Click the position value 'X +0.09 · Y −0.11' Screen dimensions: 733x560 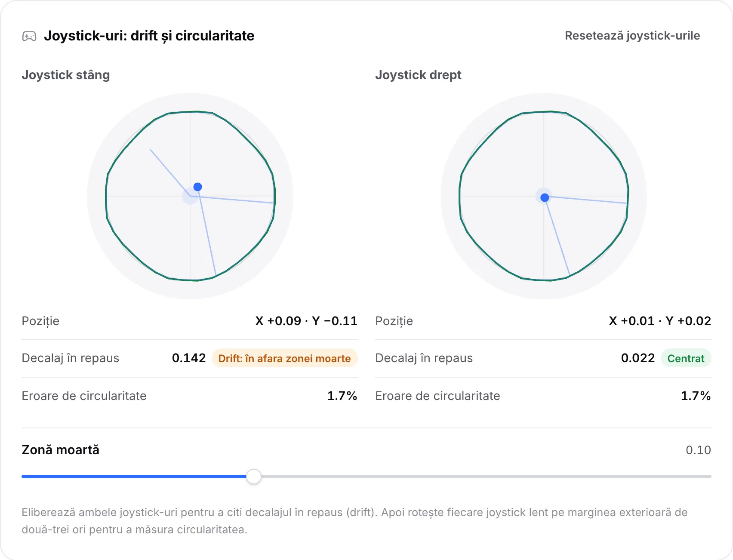pos(306,321)
